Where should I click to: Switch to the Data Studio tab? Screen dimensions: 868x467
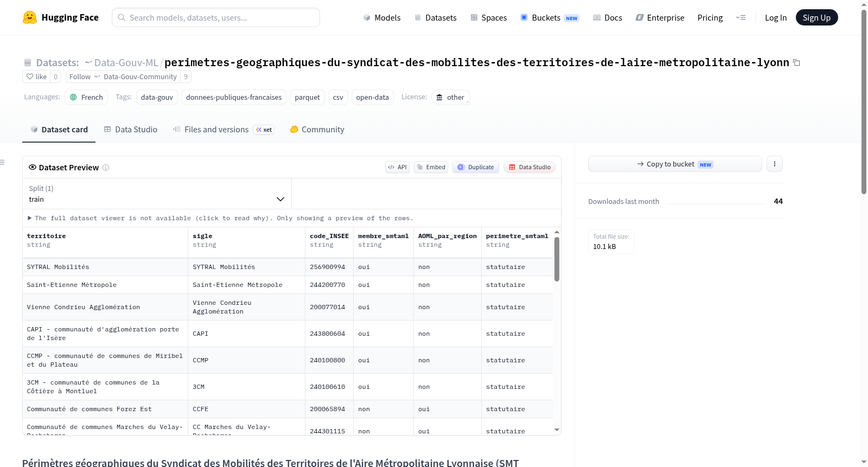(x=131, y=130)
